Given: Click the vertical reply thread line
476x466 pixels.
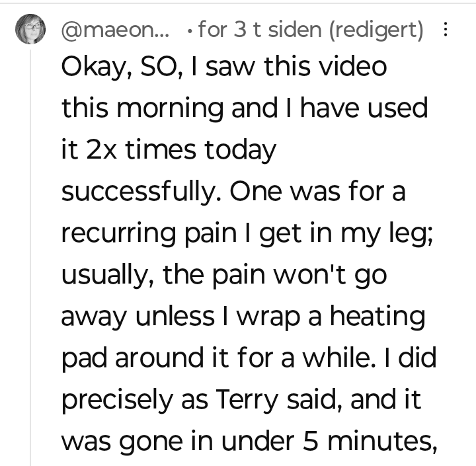Looking at the screenshot, I should pos(30,264).
